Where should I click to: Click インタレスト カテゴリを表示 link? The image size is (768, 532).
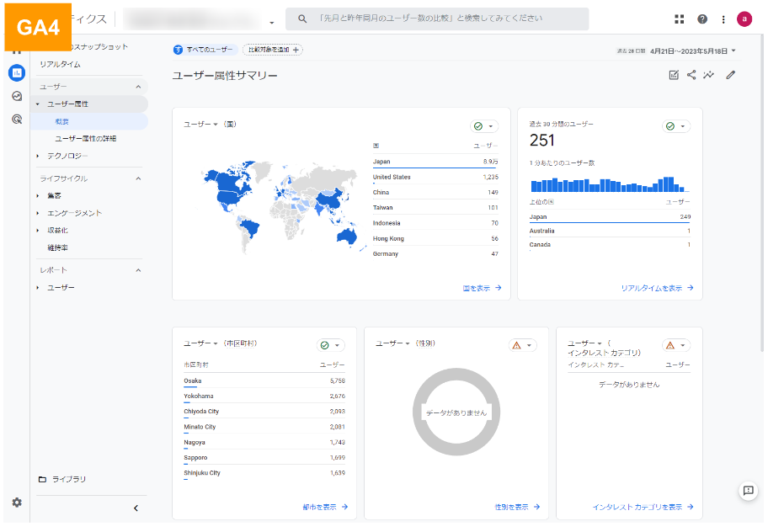tap(643, 507)
